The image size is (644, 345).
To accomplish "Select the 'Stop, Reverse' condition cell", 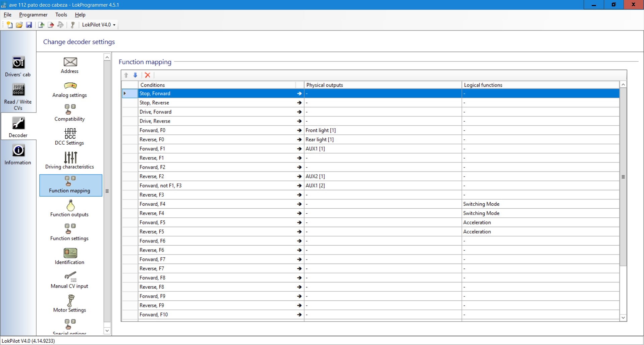I will (217, 103).
